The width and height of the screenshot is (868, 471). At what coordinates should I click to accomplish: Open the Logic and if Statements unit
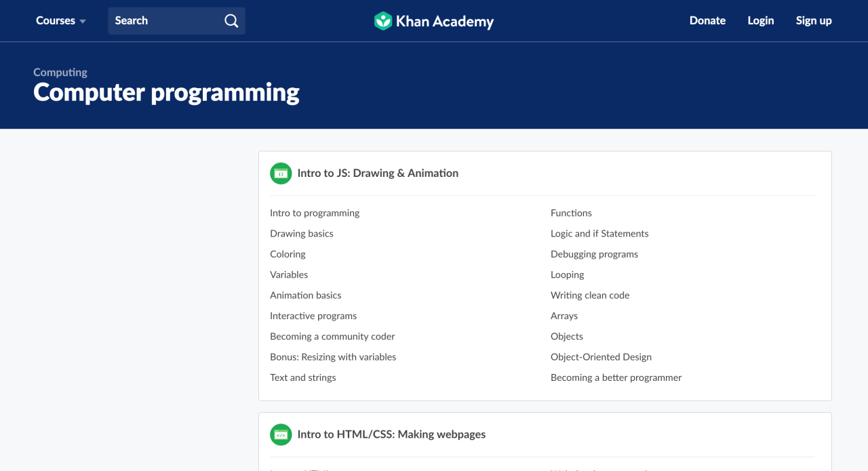coord(599,233)
